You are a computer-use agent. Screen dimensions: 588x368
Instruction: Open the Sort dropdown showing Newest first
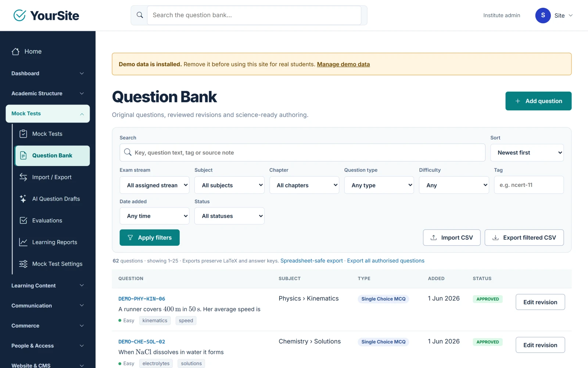tap(527, 153)
